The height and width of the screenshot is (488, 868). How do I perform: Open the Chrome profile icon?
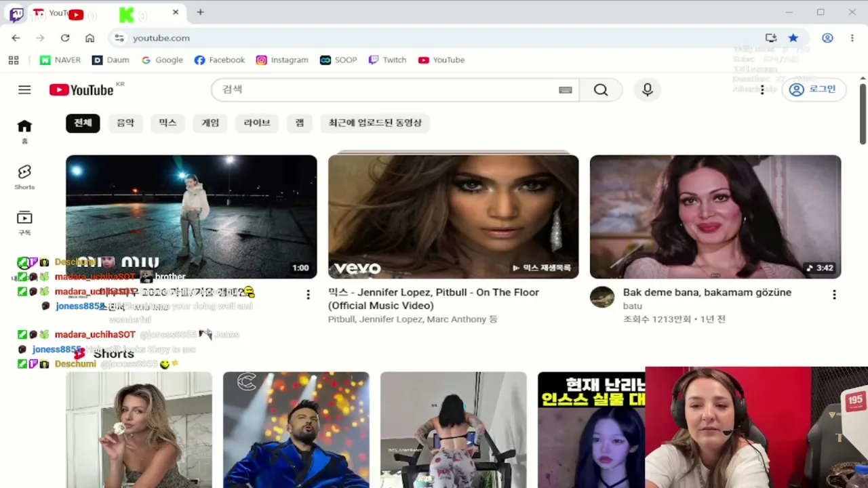(x=827, y=38)
